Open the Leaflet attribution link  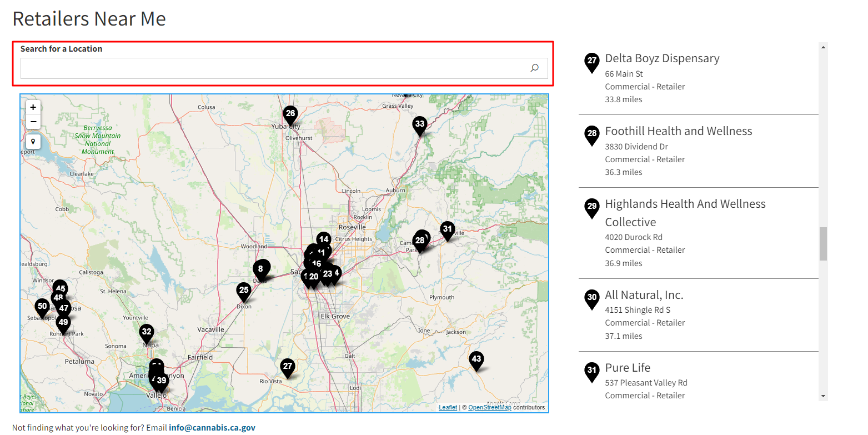pyautogui.click(x=448, y=407)
